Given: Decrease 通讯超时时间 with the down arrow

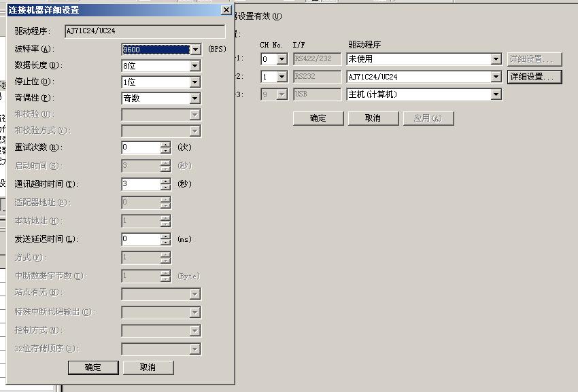Looking at the screenshot, I should click(165, 188).
